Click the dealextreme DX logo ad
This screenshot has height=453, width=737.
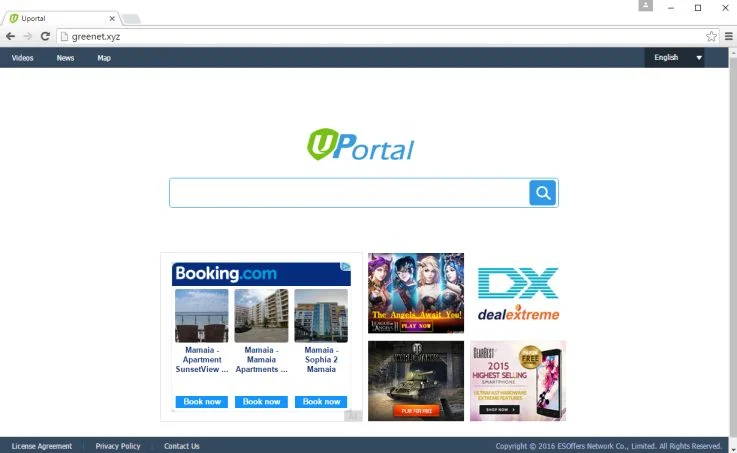[518, 294]
